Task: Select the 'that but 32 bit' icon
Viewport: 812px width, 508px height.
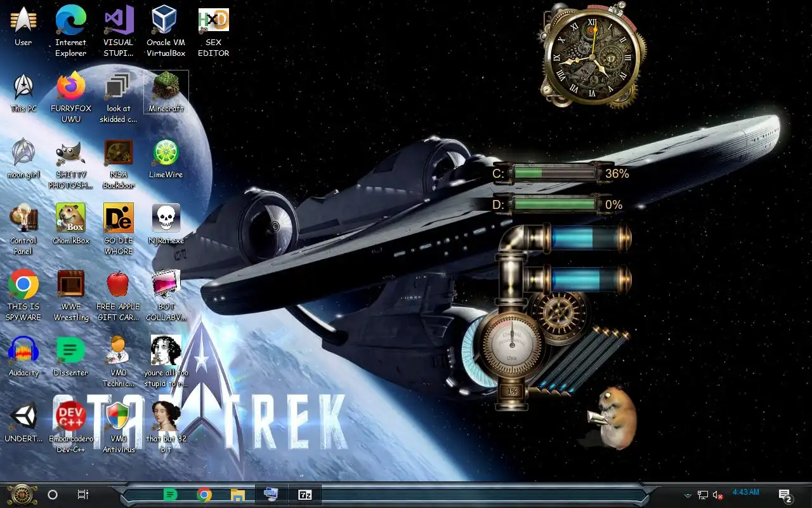Action: 166,427
